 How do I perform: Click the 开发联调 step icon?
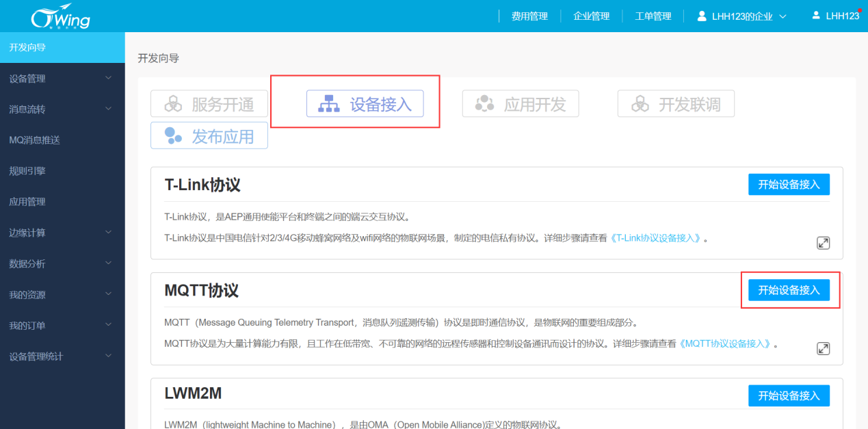click(640, 104)
